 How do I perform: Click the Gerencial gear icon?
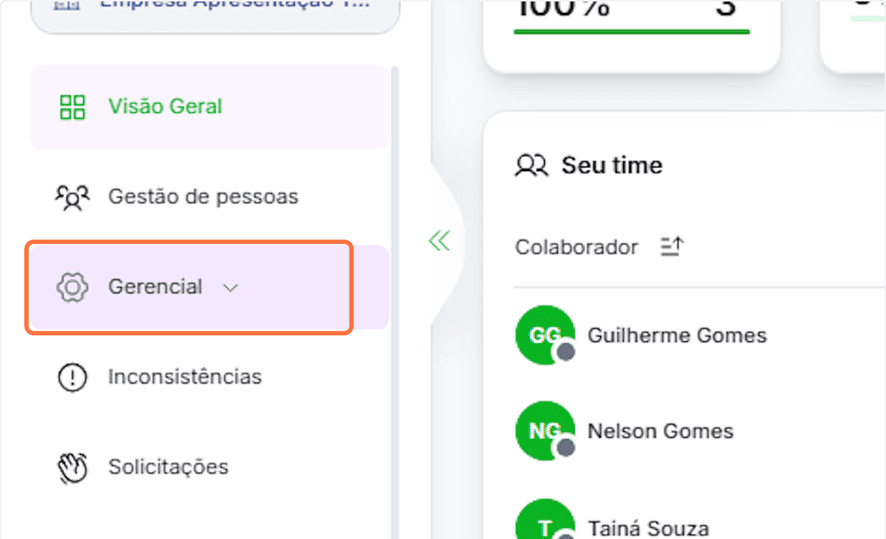(x=72, y=287)
